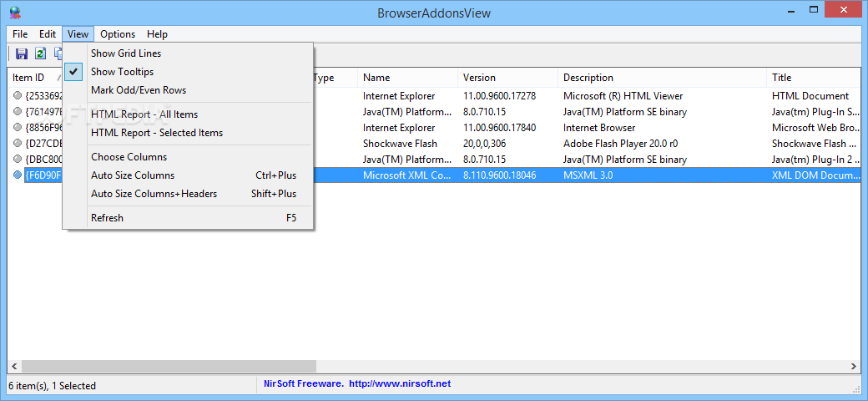Image resolution: width=868 pixels, height=401 pixels.
Task: Select HTML Report - Selected Items
Action: point(189,132)
